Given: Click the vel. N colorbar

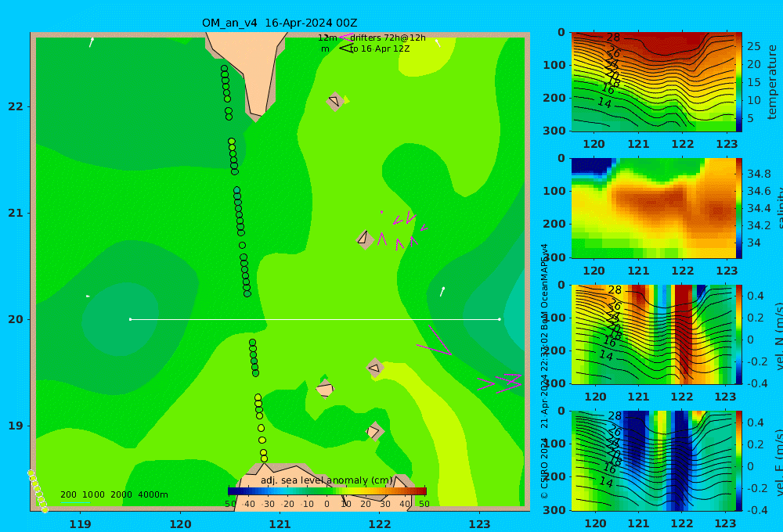Looking at the screenshot, I should click(738, 334).
